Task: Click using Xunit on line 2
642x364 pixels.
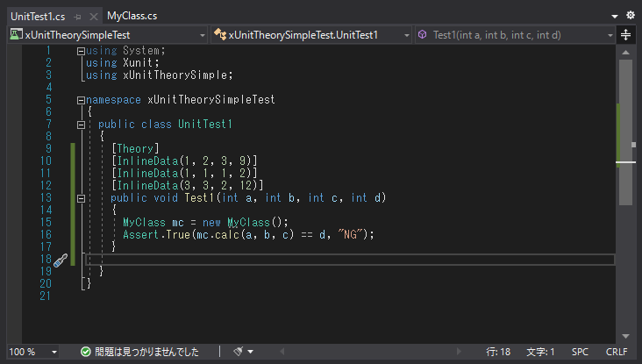Action: click(x=123, y=62)
